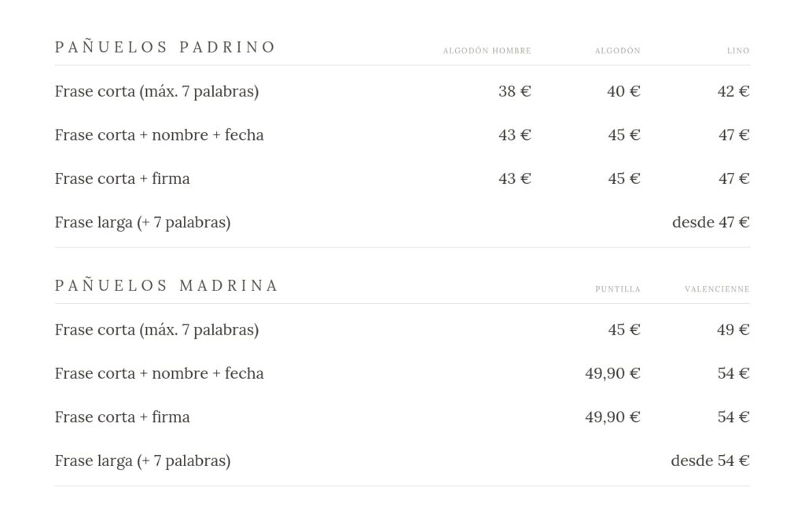This screenshot has width=805, height=532.
Task: Click the 49,90 € price in the nombre + fecha row
Action: [612, 373]
